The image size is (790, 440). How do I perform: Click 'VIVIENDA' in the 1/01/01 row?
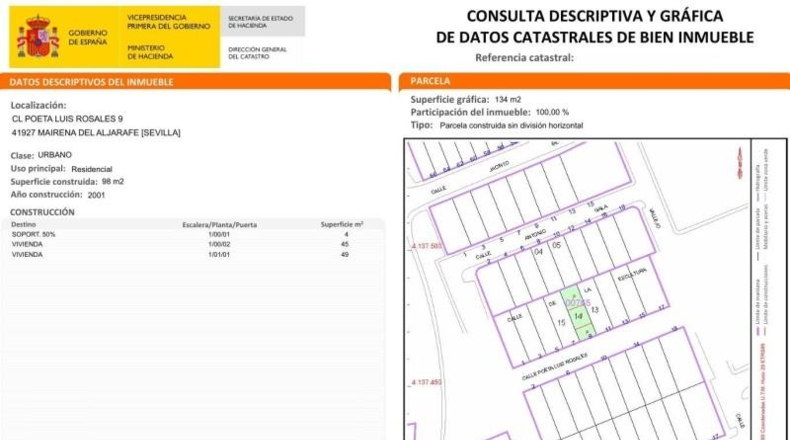27,255
